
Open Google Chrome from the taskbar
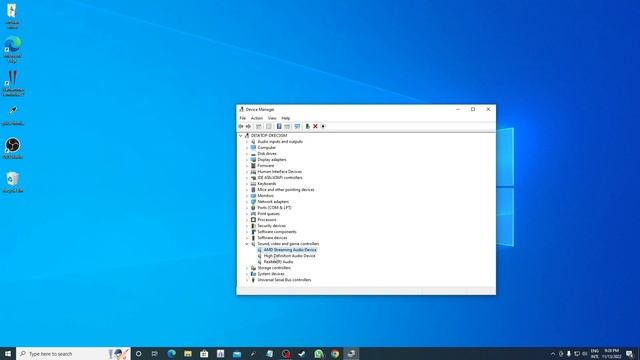pyautogui.click(x=335, y=354)
